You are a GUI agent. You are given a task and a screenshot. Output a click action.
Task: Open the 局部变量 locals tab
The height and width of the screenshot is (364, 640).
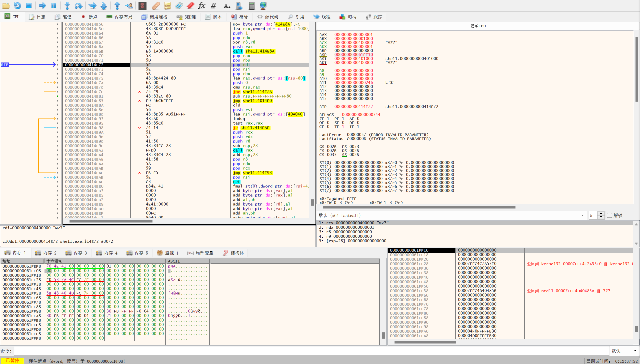pyautogui.click(x=200, y=253)
